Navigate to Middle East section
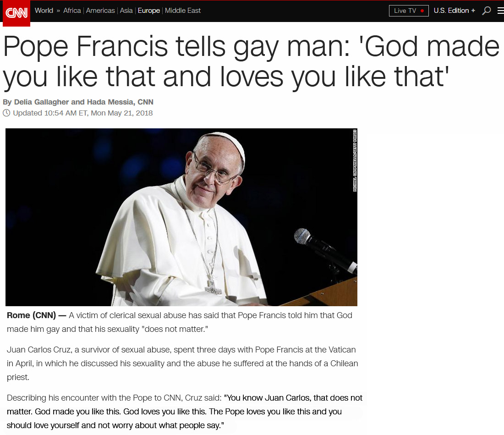The width and height of the screenshot is (504, 435). click(182, 11)
